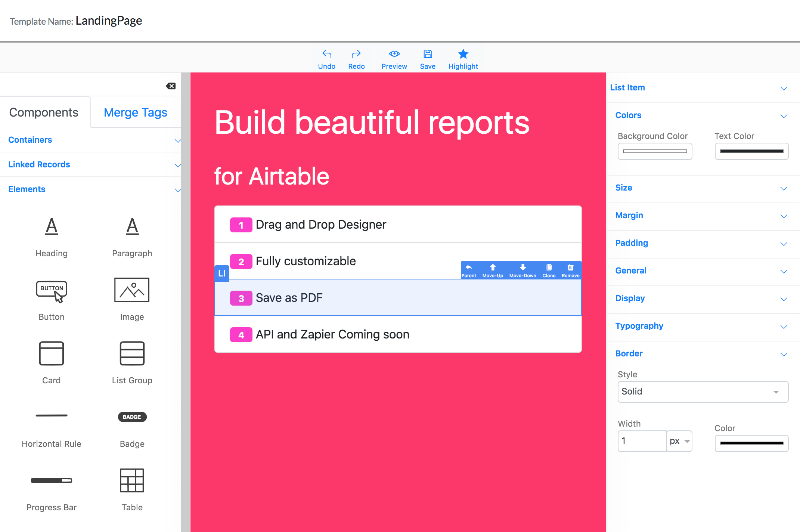
Task: Move the list item down
Action: (x=523, y=270)
